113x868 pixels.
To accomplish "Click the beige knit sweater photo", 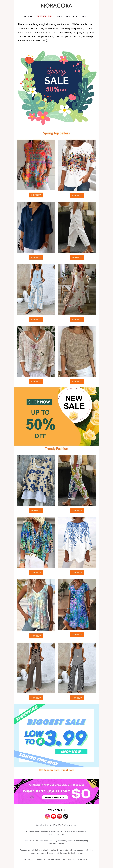I will [x=77, y=351].
